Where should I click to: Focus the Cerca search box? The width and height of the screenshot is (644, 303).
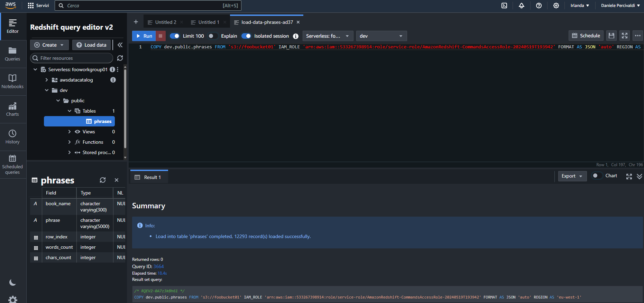[148, 6]
